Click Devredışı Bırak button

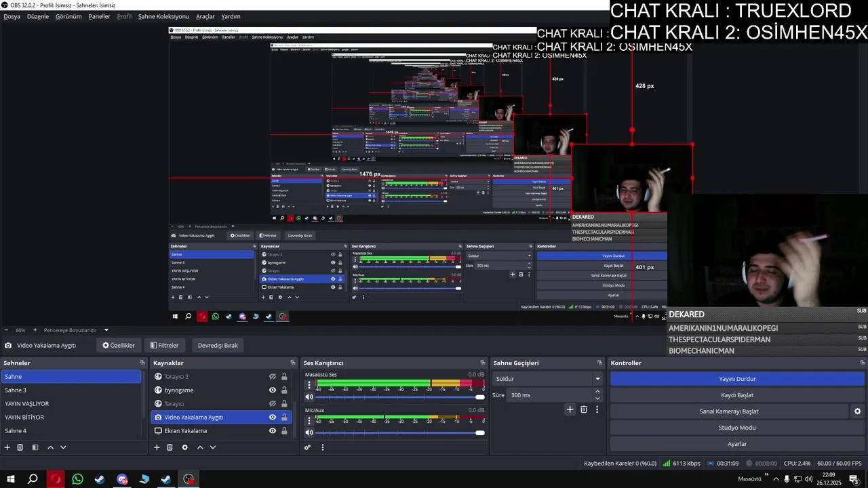point(218,345)
